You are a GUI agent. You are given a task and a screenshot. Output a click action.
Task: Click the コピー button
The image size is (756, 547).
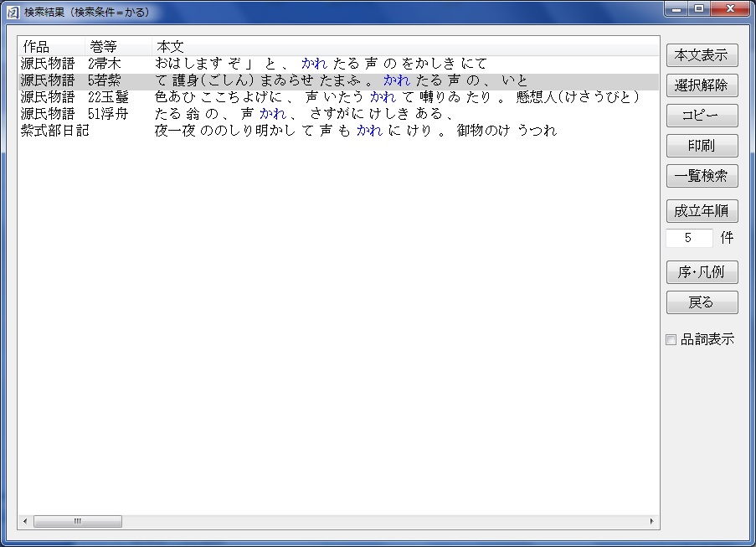coord(702,116)
